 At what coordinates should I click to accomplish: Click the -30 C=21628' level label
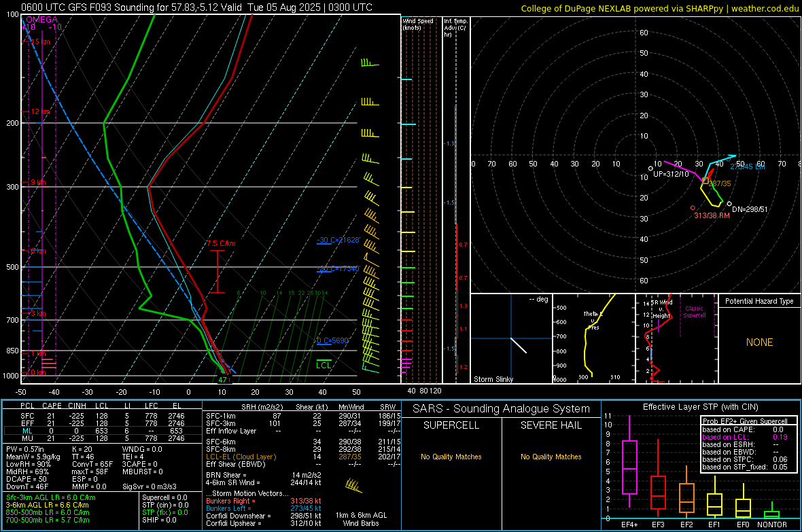tap(338, 240)
